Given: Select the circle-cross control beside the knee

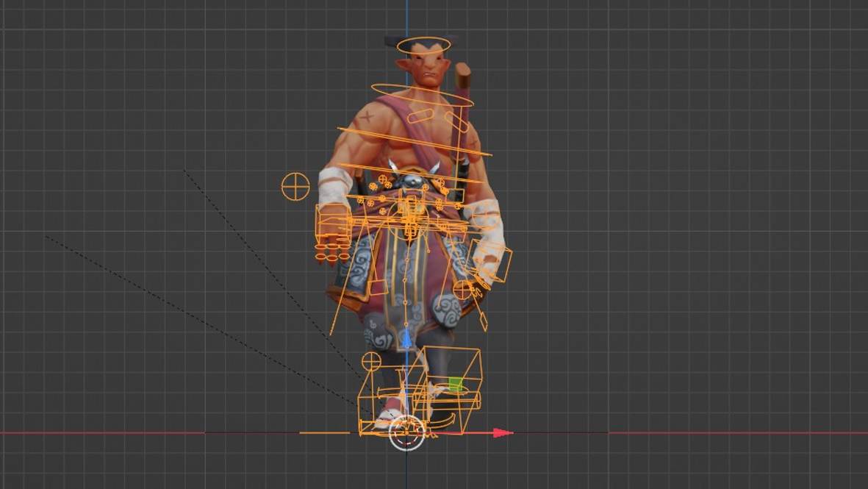Looking at the screenshot, I should pyautogui.click(x=372, y=361).
